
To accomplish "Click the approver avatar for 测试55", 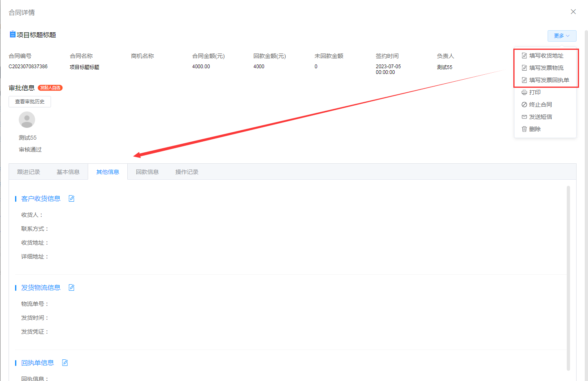I will [27, 120].
